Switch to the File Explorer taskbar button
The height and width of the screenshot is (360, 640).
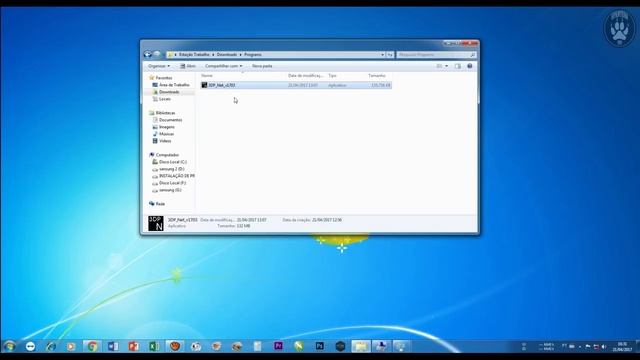point(361,347)
